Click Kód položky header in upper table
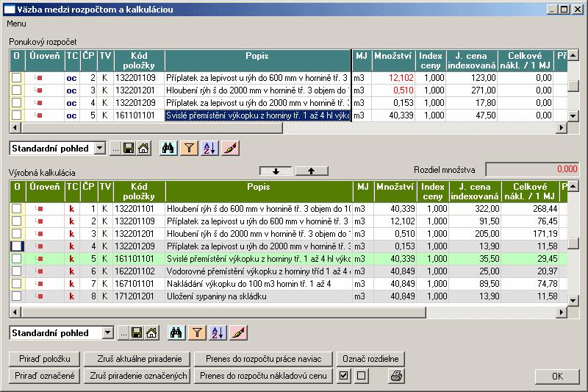The height and width of the screenshot is (392, 588). click(139, 60)
